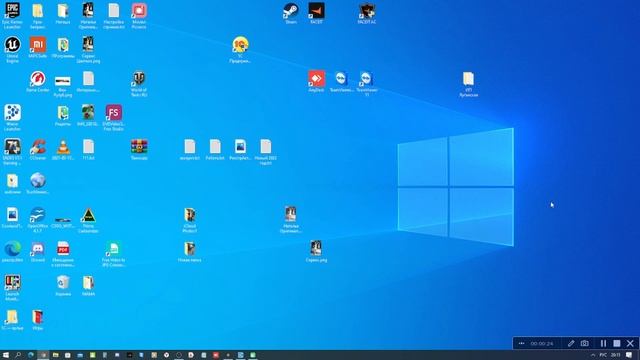Open the FACEIT AC anti-cheat shortcut
This screenshot has width=640, height=360.
pyautogui.click(x=367, y=13)
